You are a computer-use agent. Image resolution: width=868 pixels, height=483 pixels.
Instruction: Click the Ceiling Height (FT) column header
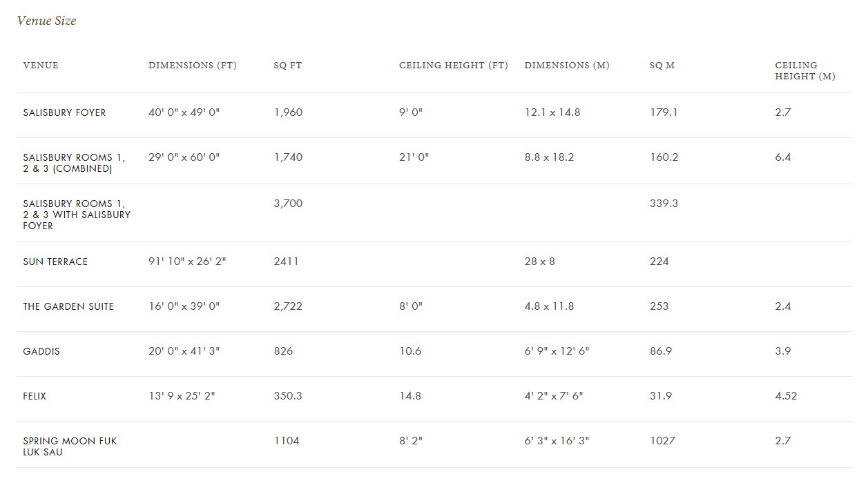454,66
